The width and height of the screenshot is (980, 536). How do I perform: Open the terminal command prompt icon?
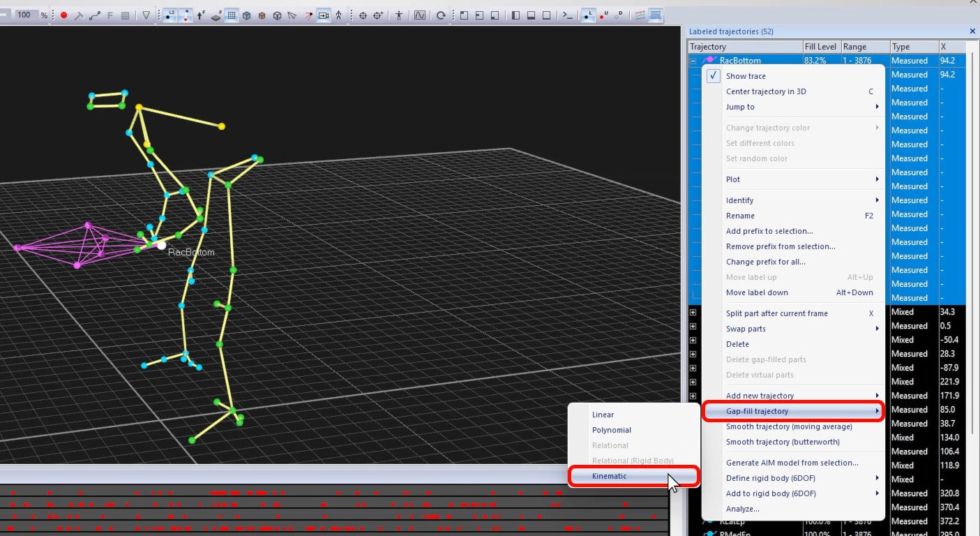568,15
